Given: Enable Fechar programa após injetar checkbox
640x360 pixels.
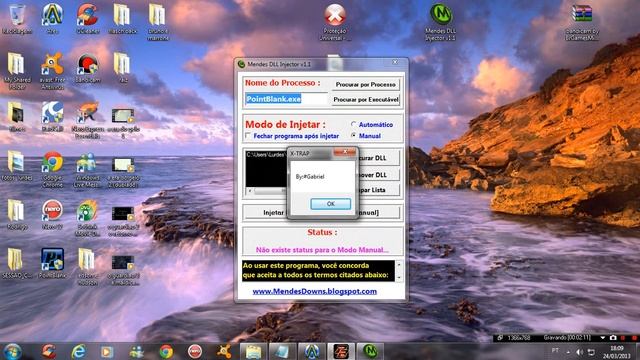Looking at the screenshot, I should click(247, 136).
